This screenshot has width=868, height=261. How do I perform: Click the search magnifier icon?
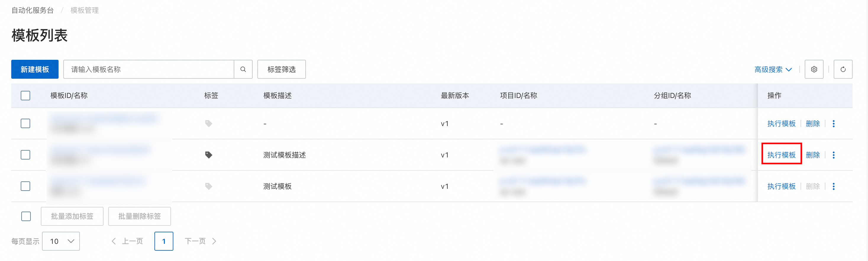(x=243, y=70)
